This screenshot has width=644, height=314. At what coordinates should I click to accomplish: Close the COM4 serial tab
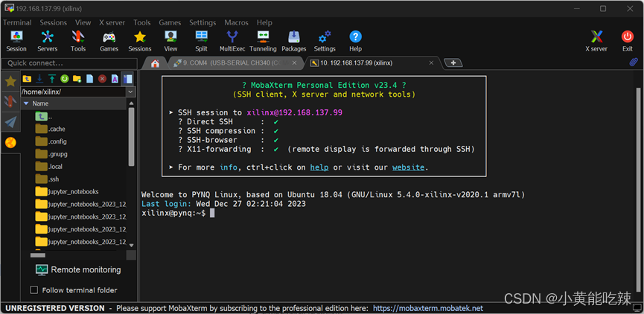tap(295, 63)
